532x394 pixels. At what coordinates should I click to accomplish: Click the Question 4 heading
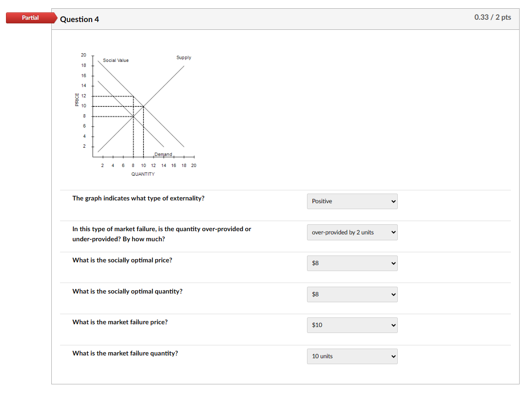click(x=80, y=19)
